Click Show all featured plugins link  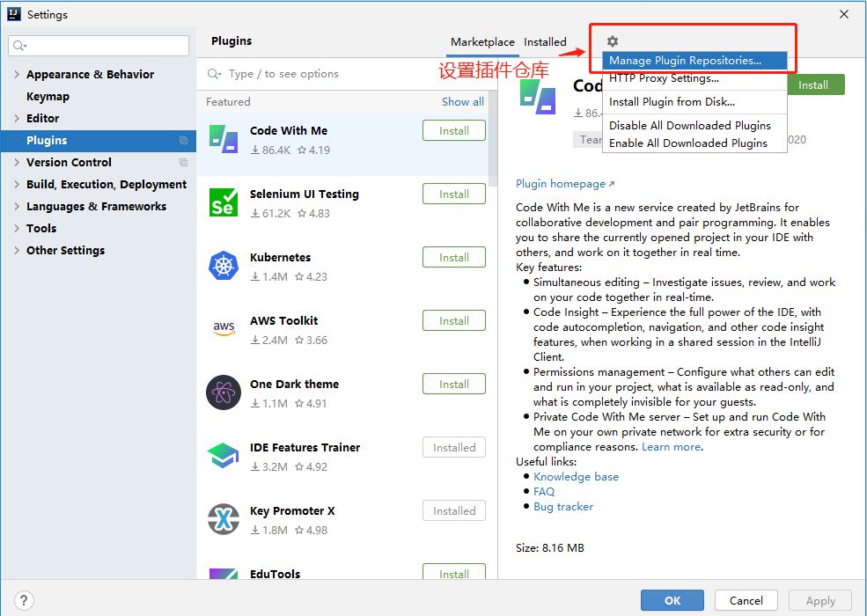[463, 102]
